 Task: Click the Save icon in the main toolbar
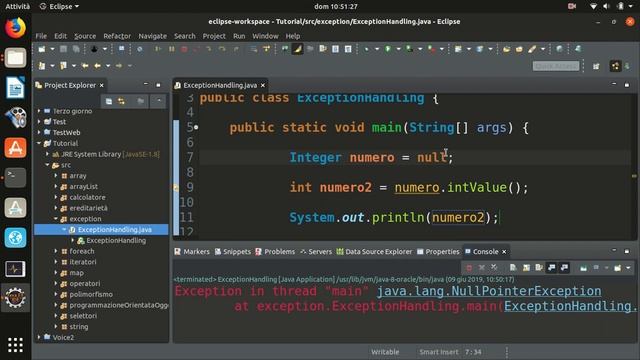[63, 49]
